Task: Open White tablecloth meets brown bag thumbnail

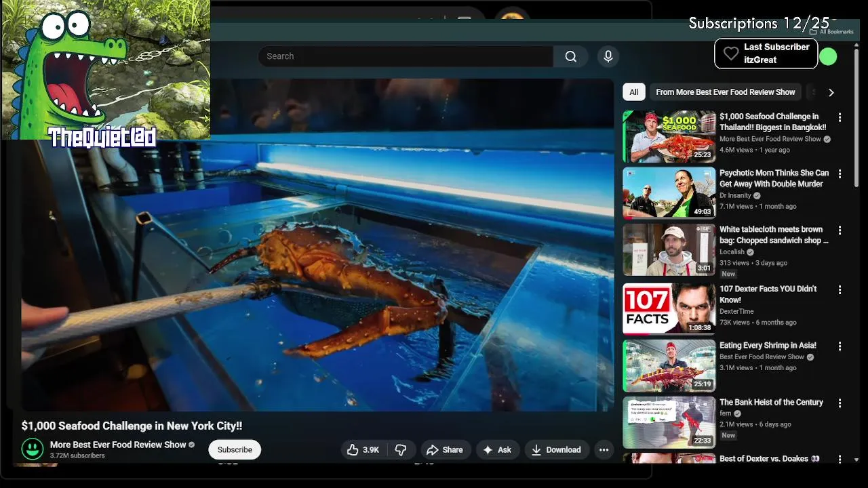Action: [x=669, y=249]
